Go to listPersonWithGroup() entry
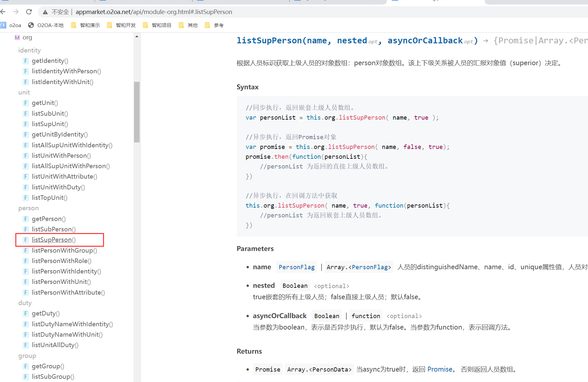This screenshot has height=382, width=588. [64, 250]
